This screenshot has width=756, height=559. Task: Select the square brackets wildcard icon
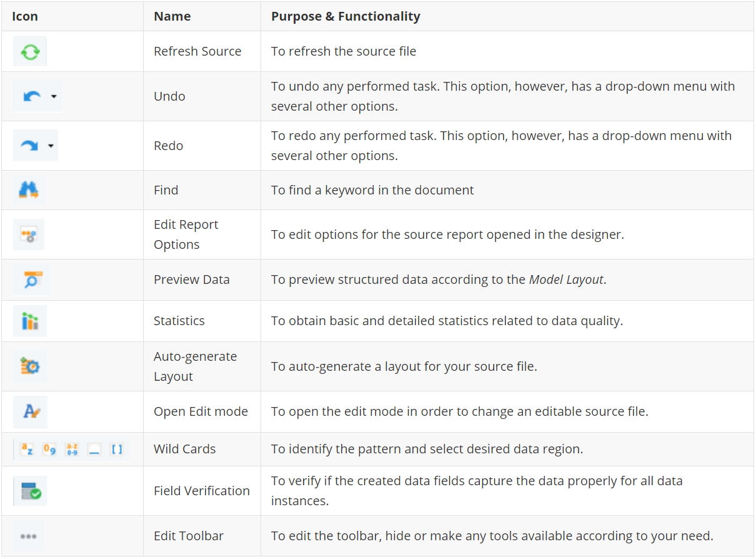(117, 449)
